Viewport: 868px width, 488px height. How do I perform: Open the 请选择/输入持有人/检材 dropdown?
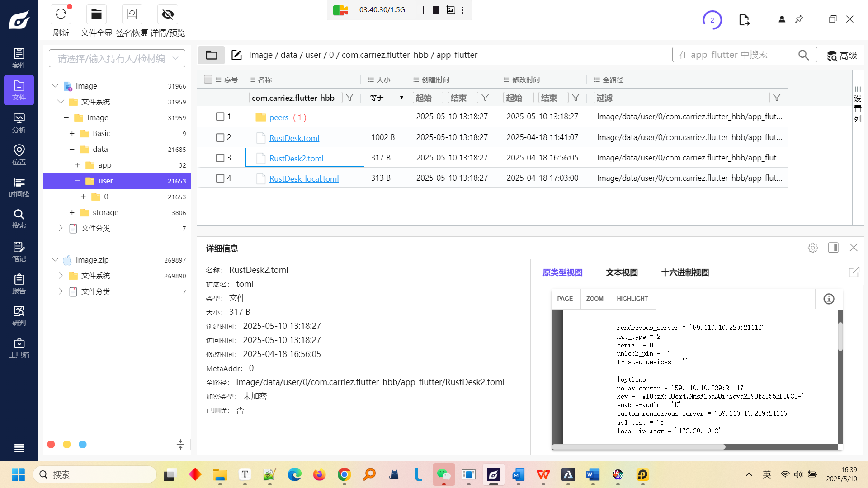(117, 58)
